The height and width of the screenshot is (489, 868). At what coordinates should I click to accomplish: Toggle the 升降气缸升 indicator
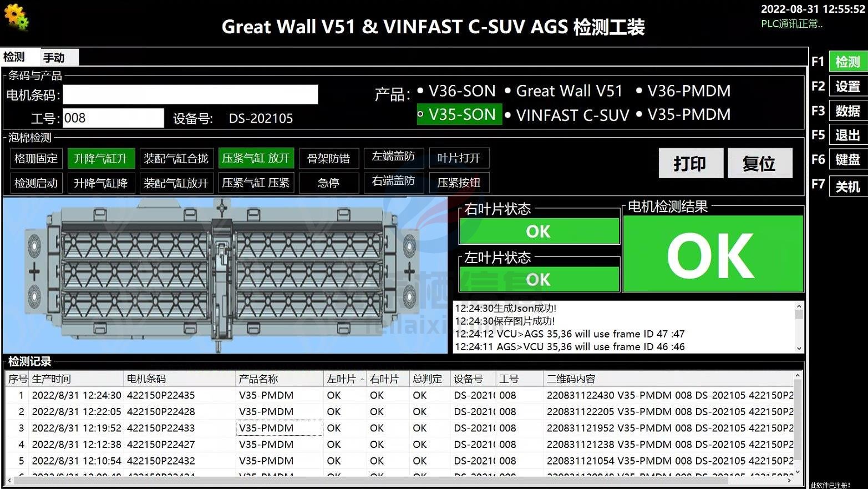[x=100, y=159]
